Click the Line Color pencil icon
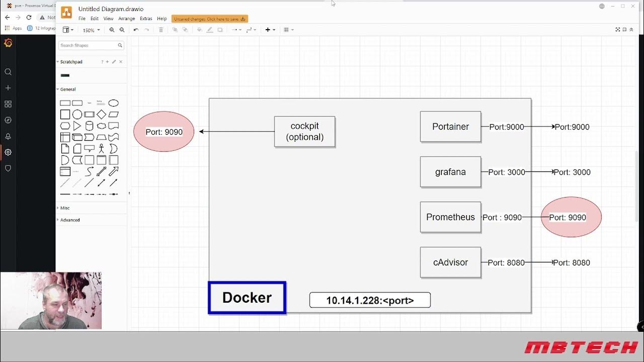The width and height of the screenshot is (644, 362). pos(210,30)
